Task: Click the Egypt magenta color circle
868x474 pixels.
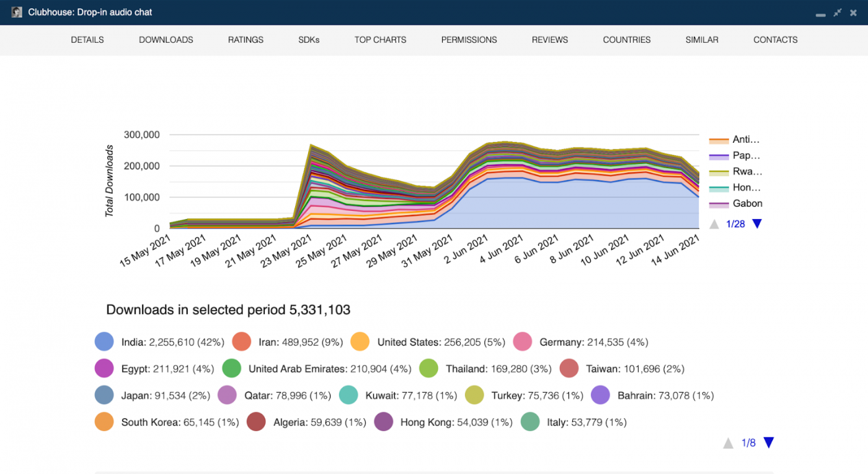Action: (104, 369)
